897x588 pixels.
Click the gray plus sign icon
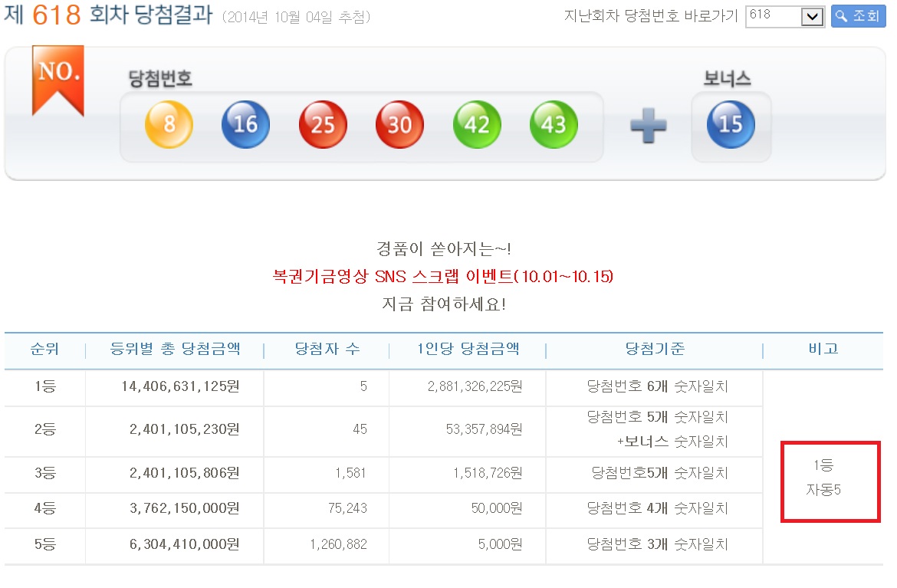point(648,125)
